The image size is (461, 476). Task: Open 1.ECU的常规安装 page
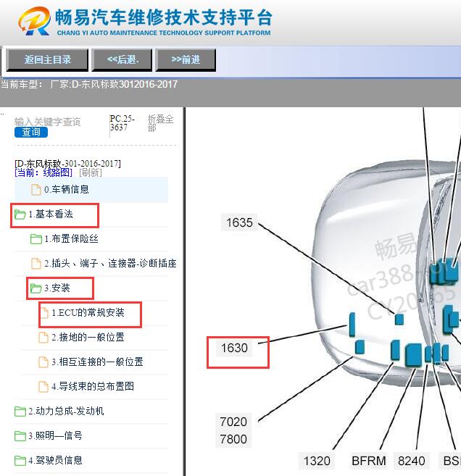88,313
